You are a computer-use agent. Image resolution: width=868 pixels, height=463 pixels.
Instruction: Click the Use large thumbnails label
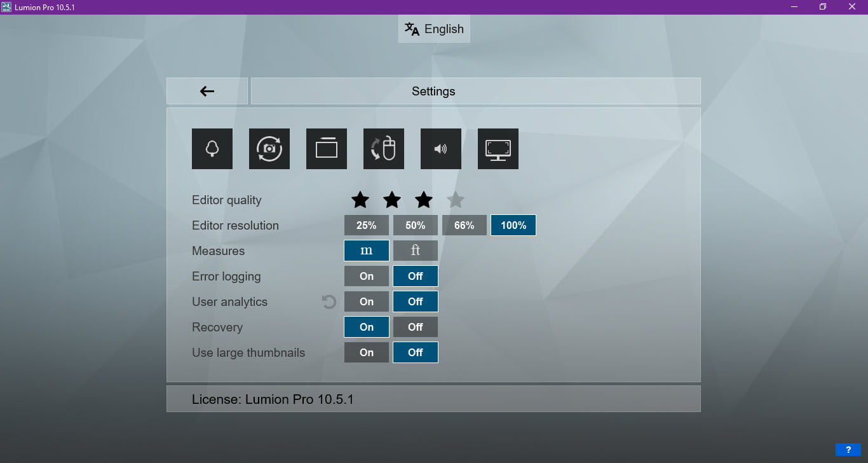coord(248,352)
